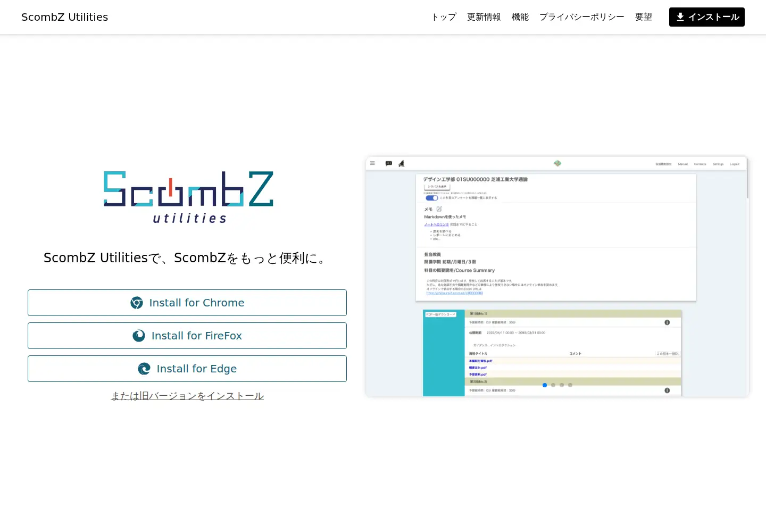Screen dimensions: 766x532
Task: Click the ScombZ utilities logo image
Action: click(x=188, y=197)
